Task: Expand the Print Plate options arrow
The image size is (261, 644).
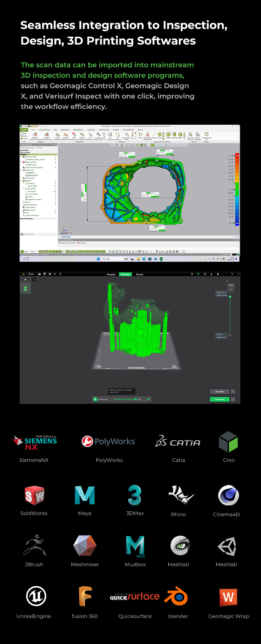Action: 233,399
